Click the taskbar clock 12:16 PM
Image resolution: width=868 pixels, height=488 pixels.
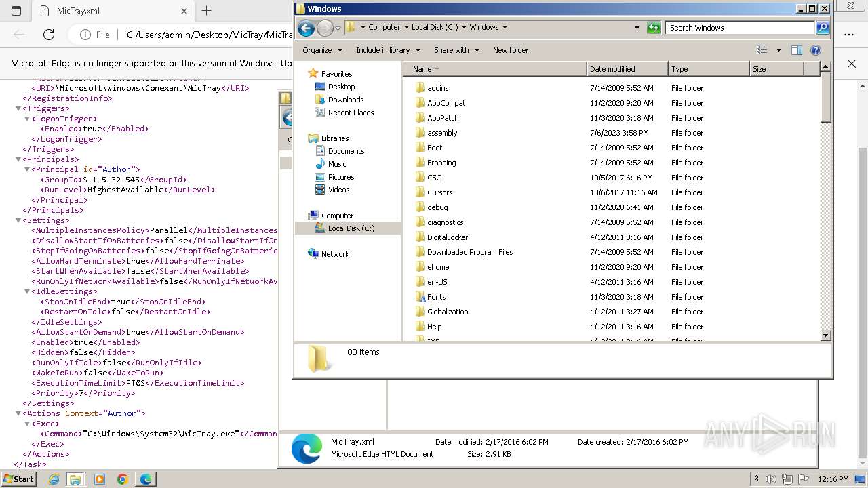click(834, 479)
